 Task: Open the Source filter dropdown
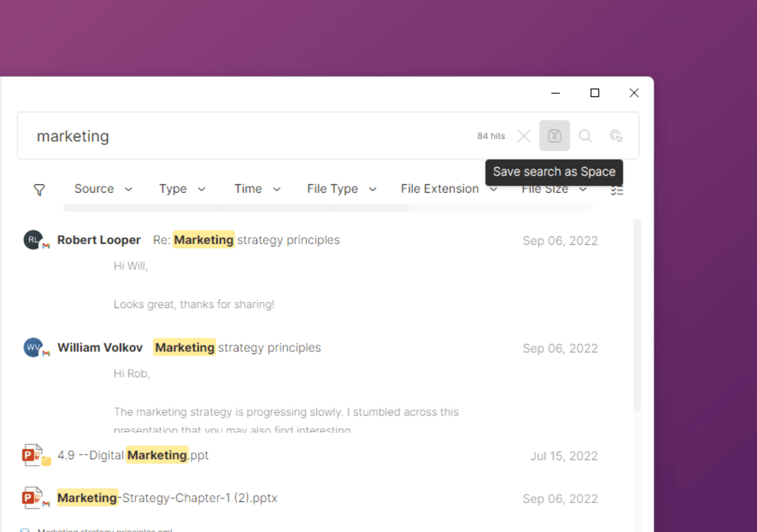coord(103,189)
